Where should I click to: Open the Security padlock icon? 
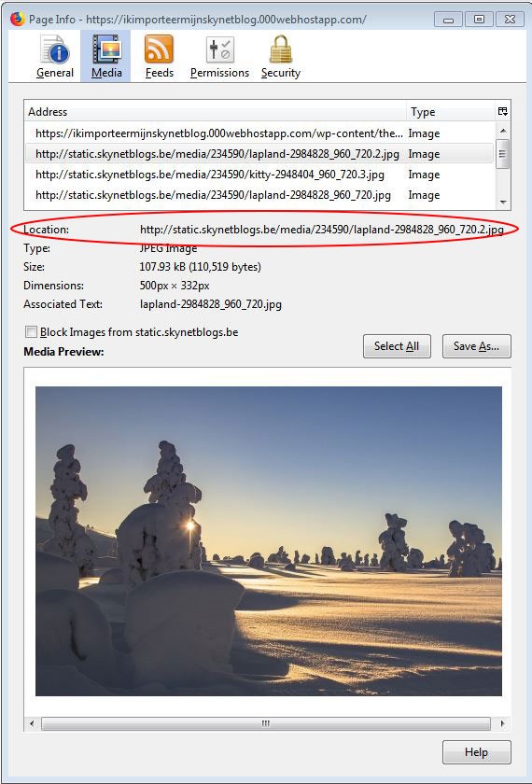(281, 49)
